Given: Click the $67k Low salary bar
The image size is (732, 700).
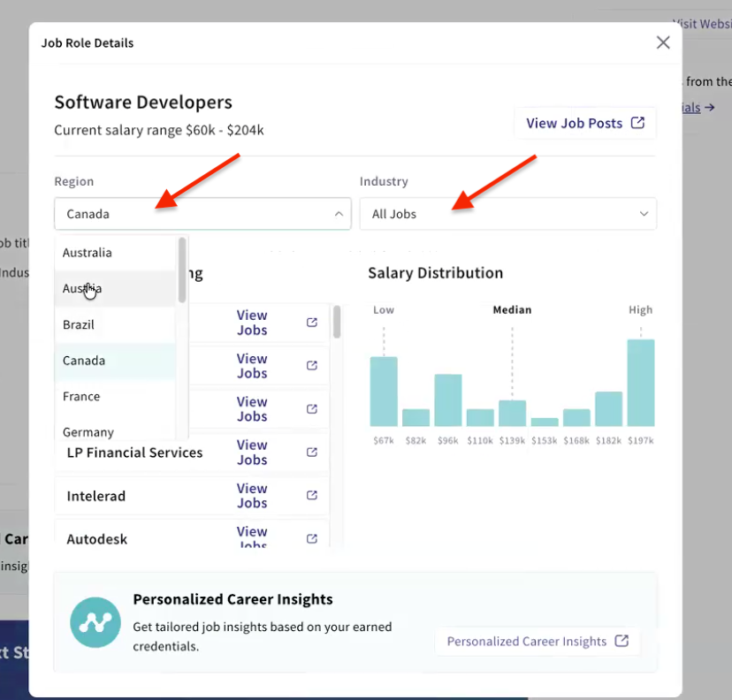Looking at the screenshot, I should pos(384,392).
